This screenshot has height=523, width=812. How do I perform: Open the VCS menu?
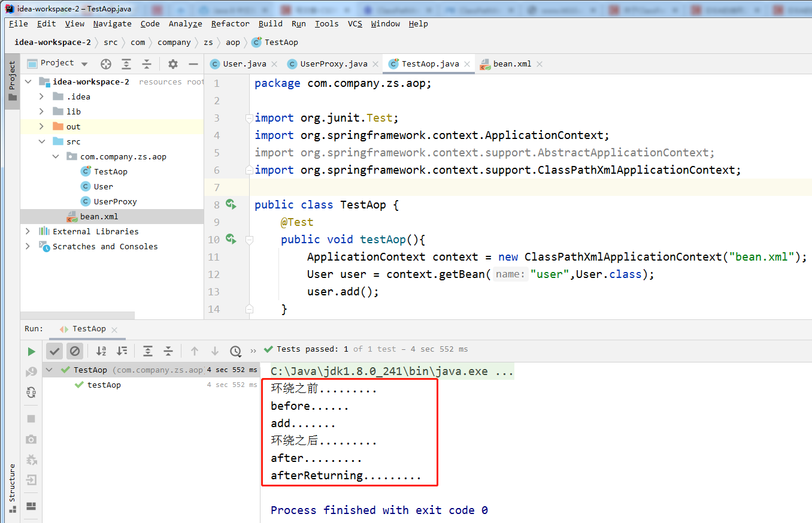pyautogui.click(x=355, y=24)
